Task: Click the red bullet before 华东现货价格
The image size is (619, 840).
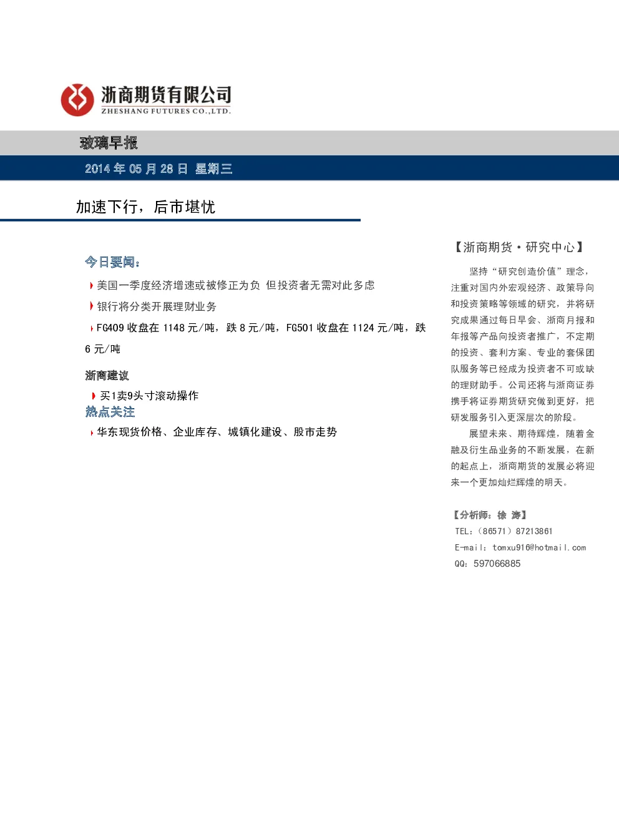Action: point(92,432)
